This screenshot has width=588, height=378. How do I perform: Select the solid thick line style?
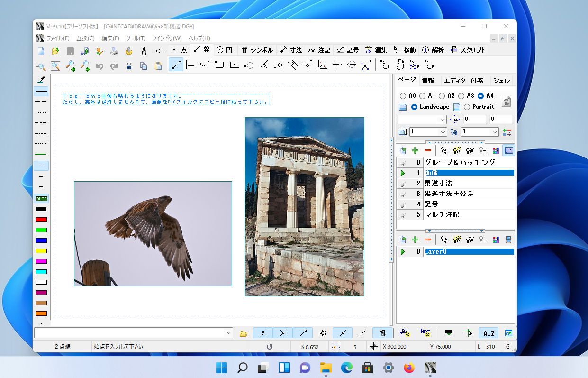pyautogui.click(x=41, y=91)
